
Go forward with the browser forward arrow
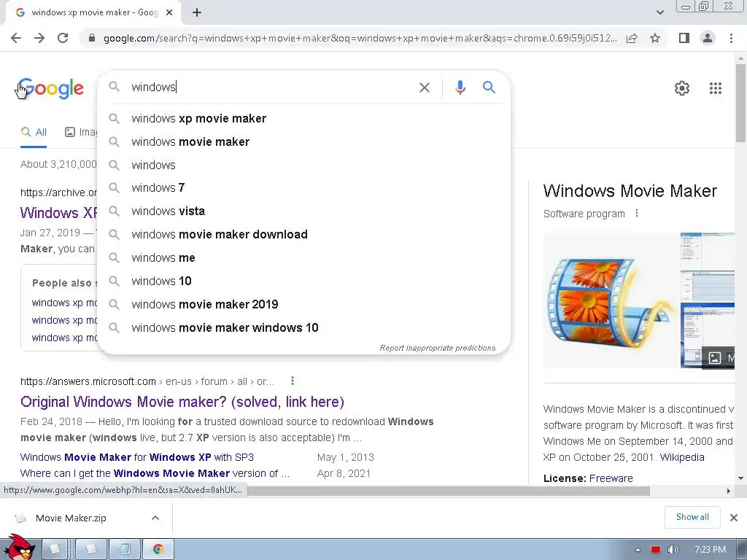point(39,38)
